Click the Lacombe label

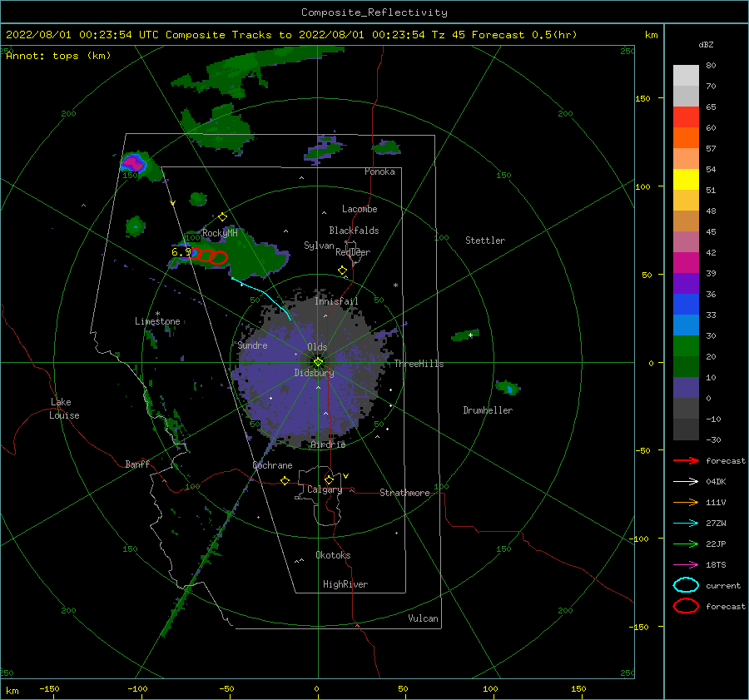360,209
